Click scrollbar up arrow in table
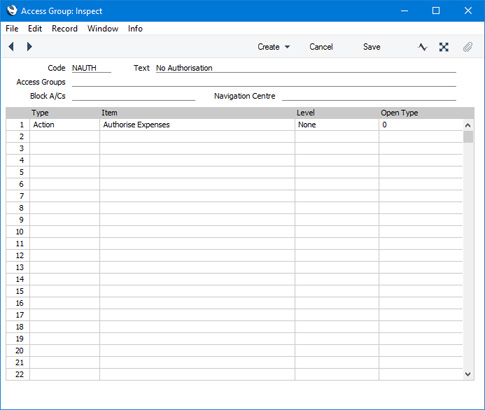 pos(468,125)
